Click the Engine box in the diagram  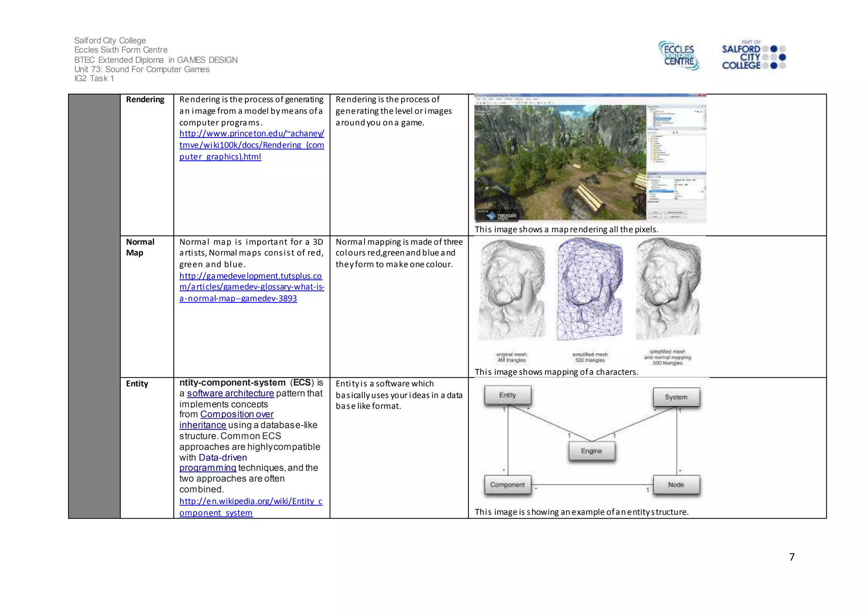tap(591, 451)
